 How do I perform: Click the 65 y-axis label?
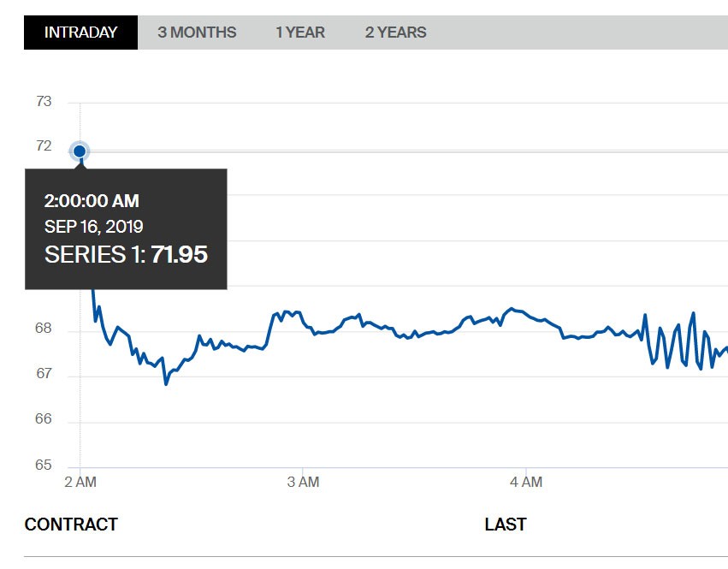(x=44, y=465)
